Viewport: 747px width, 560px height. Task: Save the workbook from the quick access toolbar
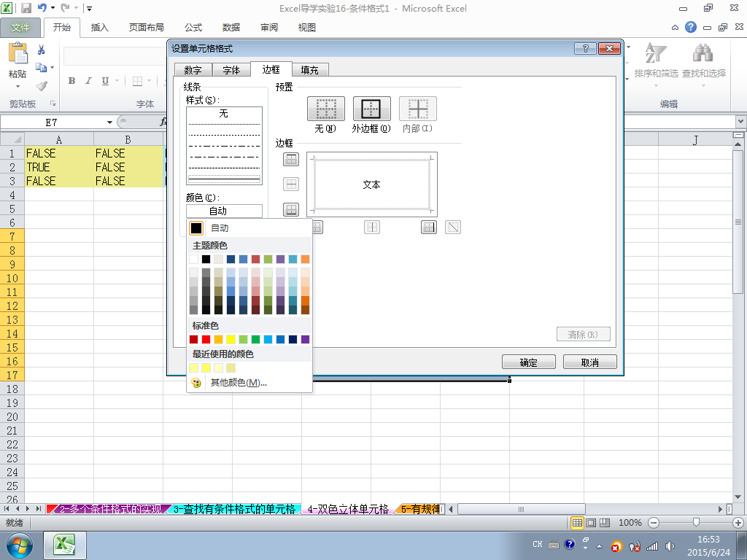click(x=26, y=8)
